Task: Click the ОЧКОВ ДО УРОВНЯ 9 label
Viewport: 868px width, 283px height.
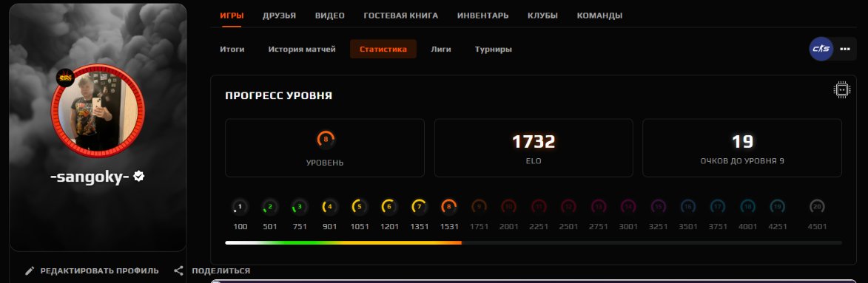Action: (x=741, y=161)
